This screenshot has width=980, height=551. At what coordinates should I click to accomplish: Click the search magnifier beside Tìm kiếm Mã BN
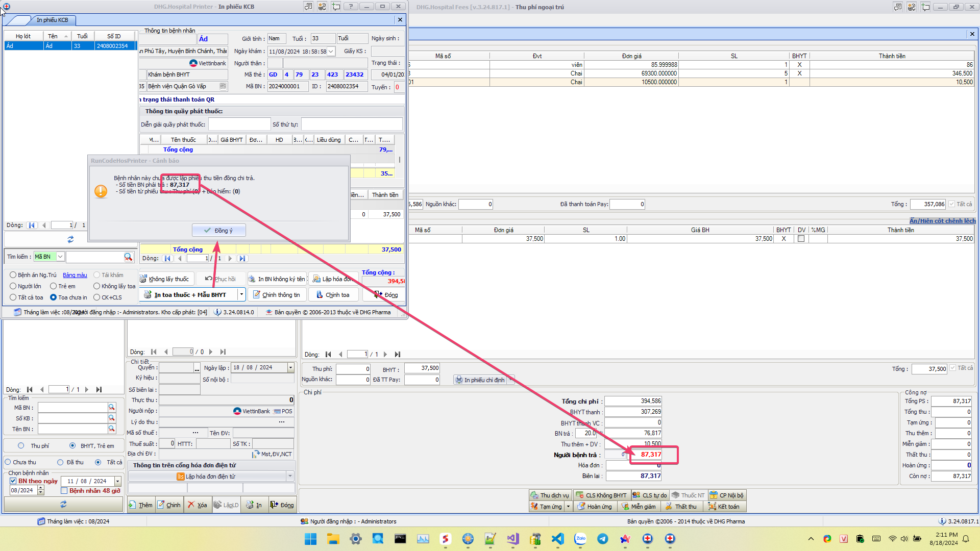pos(128,257)
